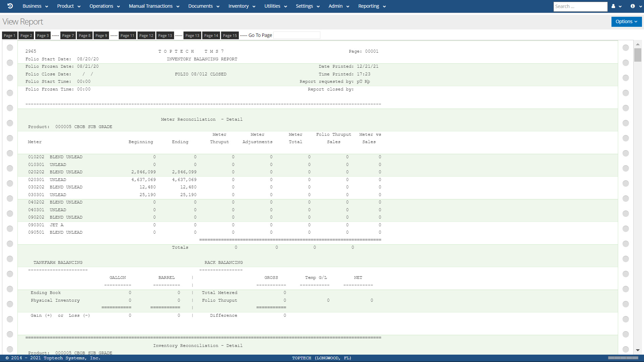Image resolution: width=644 pixels, height=362 pixels.
Task: Expand the Business menu
Action: 35,6
